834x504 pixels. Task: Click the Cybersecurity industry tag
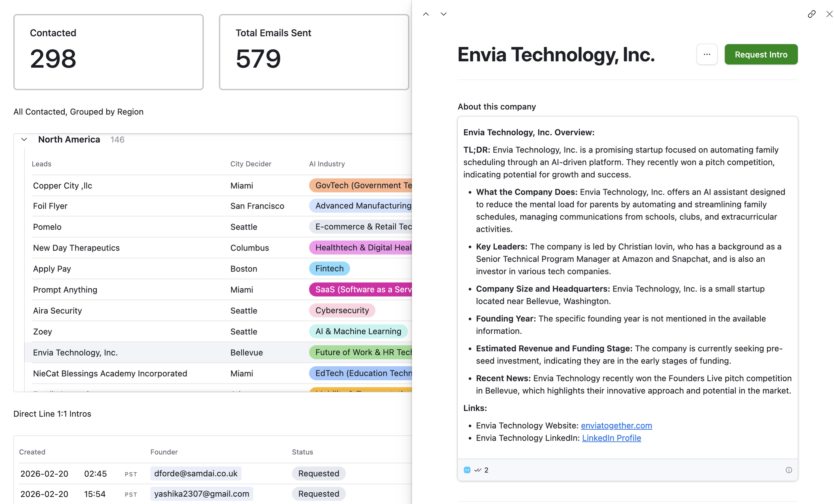pos(342,311)
